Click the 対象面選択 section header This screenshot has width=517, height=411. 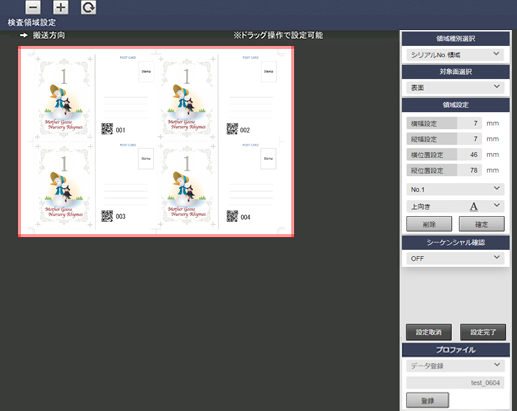pos(456,72)
